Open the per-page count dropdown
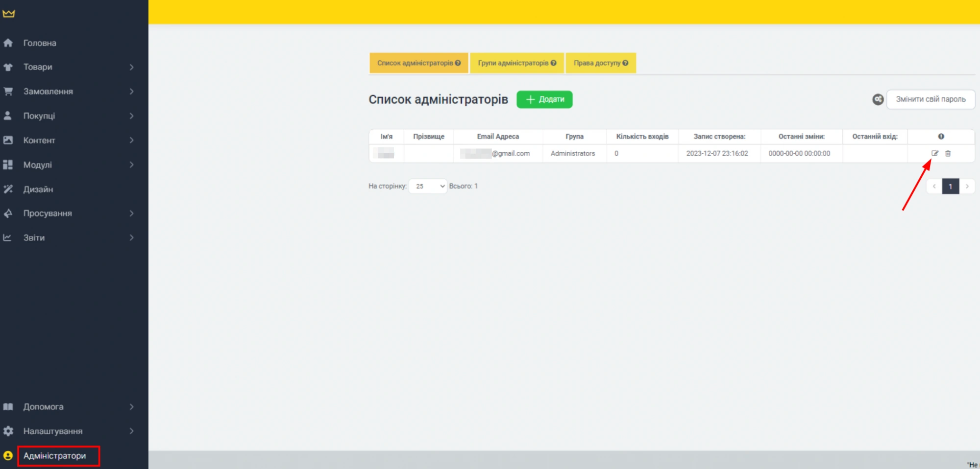The image size is (980, 469). [427, 187]
